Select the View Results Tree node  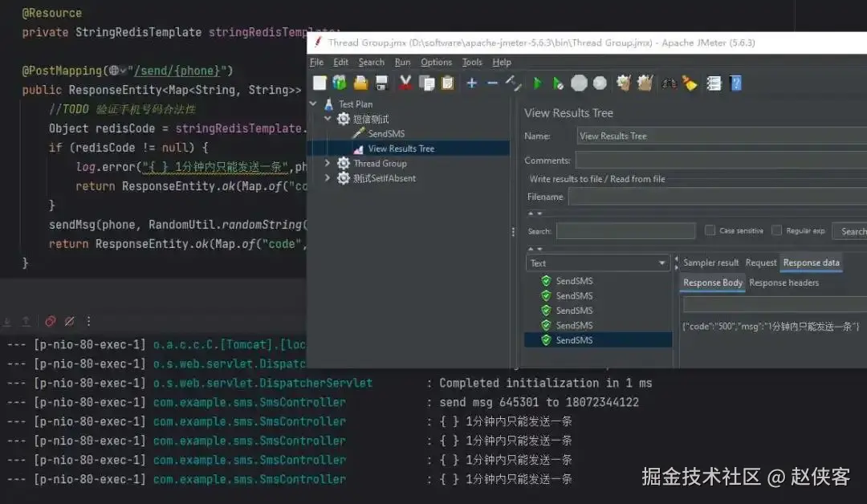pyautogui.click(x=401, y=148)
